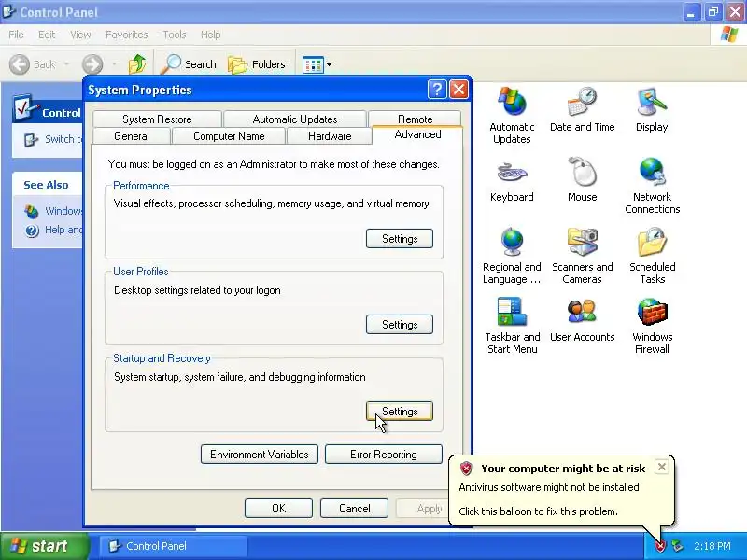Open the Favorites menu
The width and height of the screenshot is (747, 560).
(126, 35)
